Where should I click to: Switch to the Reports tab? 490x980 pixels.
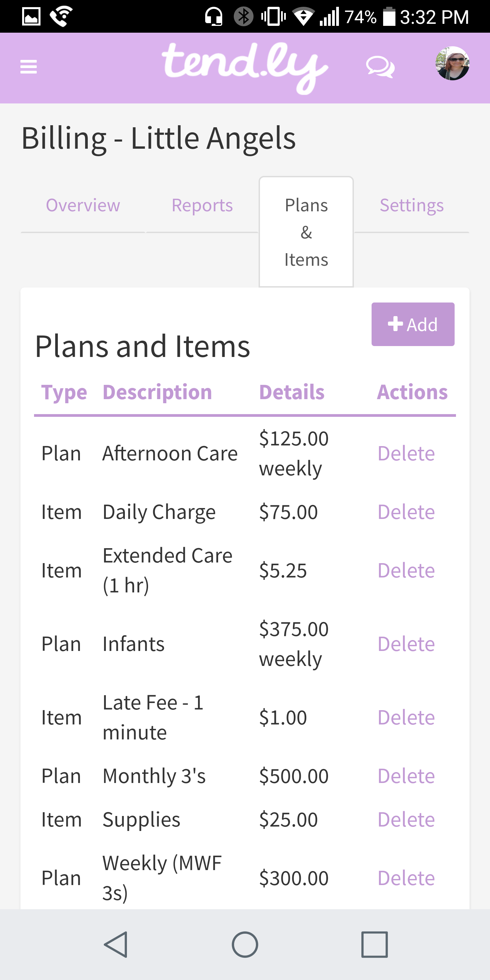(202, 206)
